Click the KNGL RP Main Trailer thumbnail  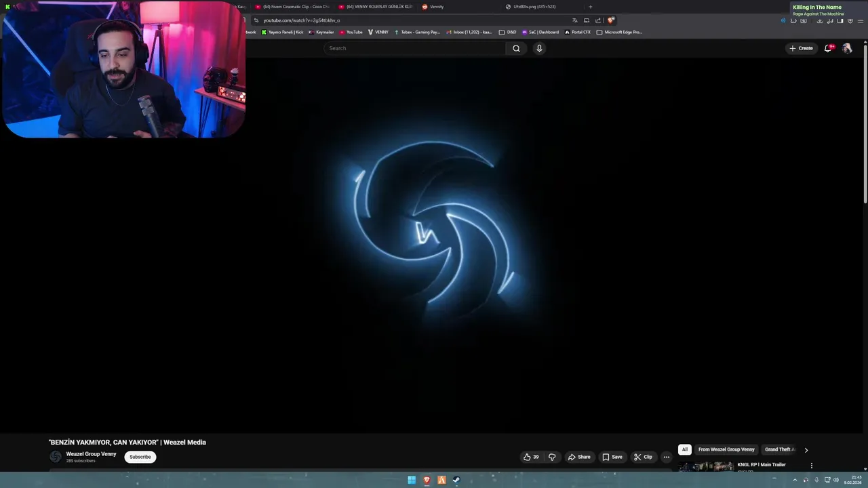[706, 466]
